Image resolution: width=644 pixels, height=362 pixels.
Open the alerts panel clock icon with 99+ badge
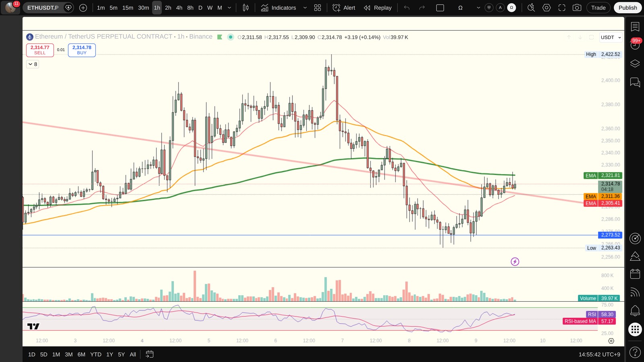[635, 44]
